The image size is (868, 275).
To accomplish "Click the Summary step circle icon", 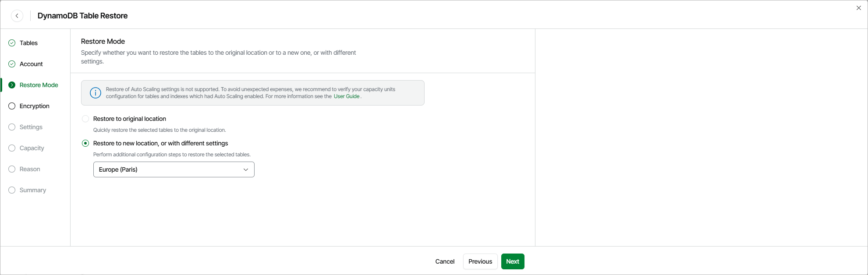I will (12, 190).
